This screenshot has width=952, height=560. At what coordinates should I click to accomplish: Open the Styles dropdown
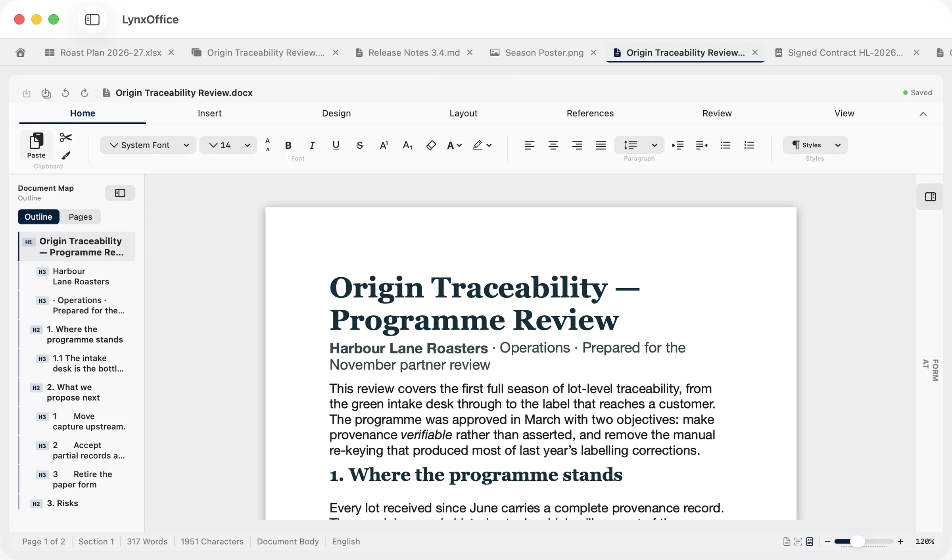click(x=815, y=145)
